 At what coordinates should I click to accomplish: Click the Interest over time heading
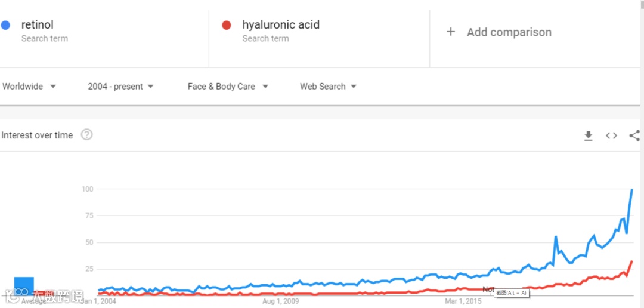[37, 135]
